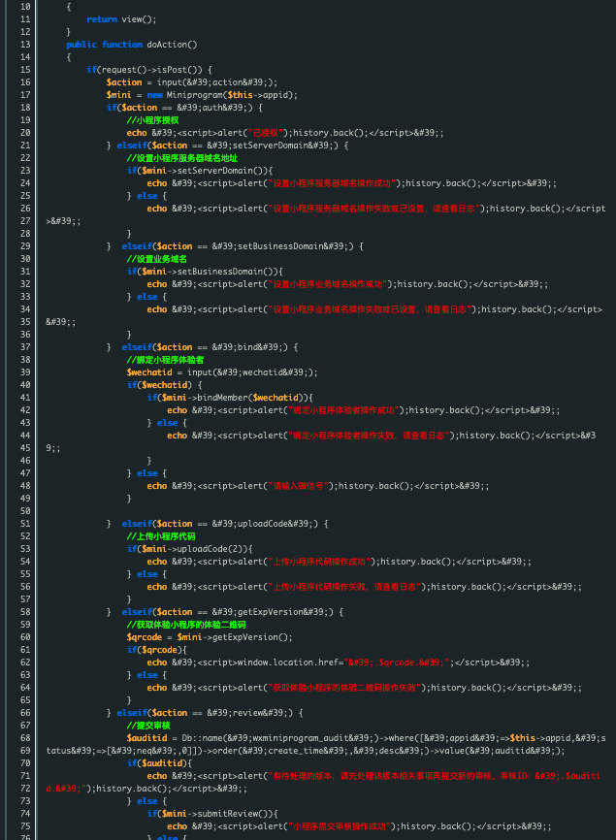The width and height of the screenshot is (616, 840).
Task: Click 'if($wechatid)' on line 40
Action: 159,385
